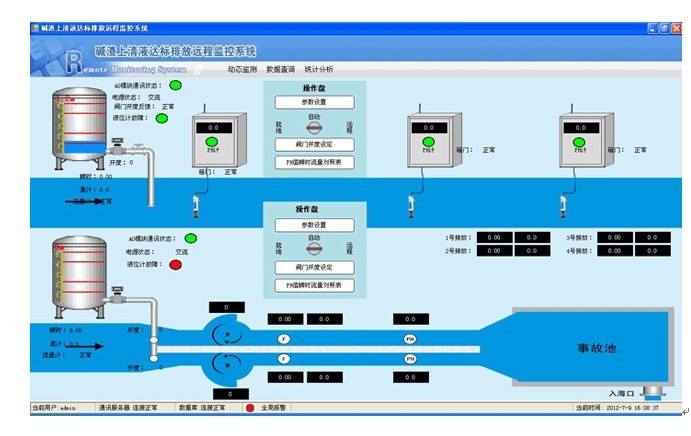Click 参数设置 button in lower 操作盘
The image size is (691, 436).
pyautogui.click(x=314, y=226)
